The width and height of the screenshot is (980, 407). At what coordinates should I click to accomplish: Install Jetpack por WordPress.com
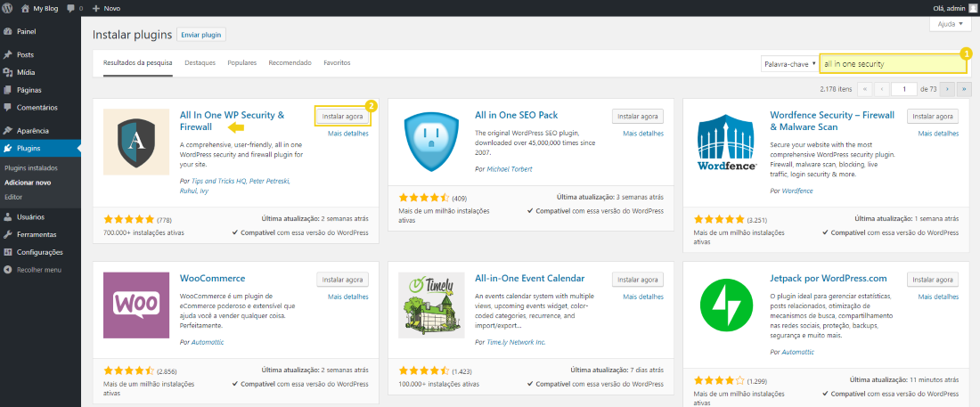[x=933, y=280]
